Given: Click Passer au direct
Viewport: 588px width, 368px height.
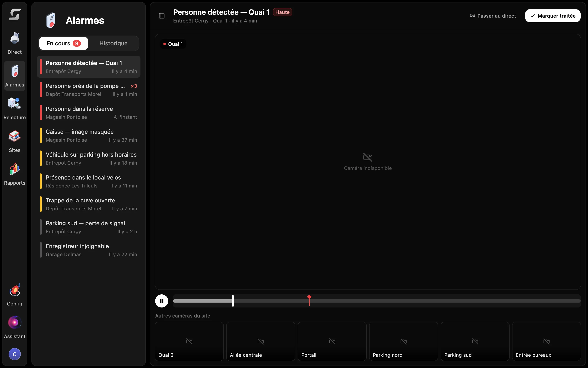Looking at the screenshot, I should (x=493, y=16).
